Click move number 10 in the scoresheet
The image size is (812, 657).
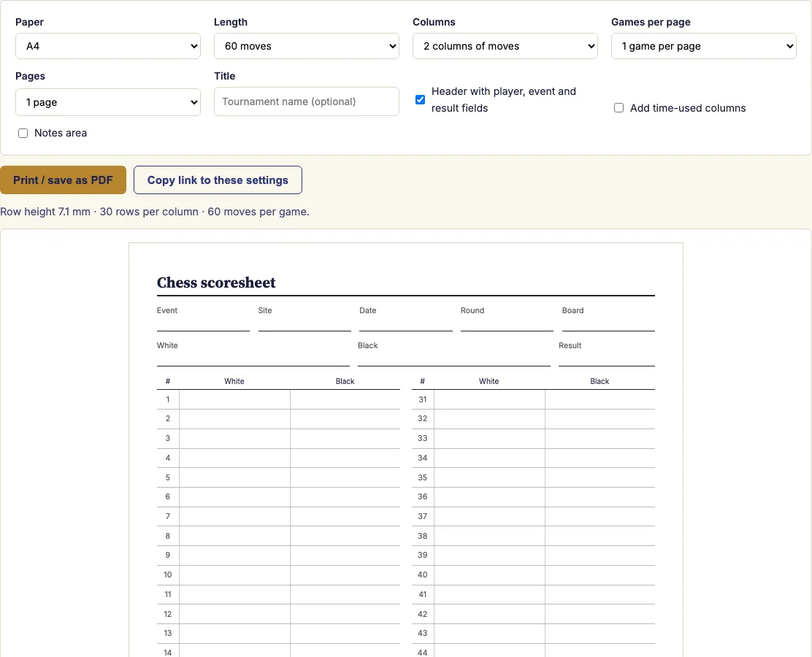(x=168, y=575)
